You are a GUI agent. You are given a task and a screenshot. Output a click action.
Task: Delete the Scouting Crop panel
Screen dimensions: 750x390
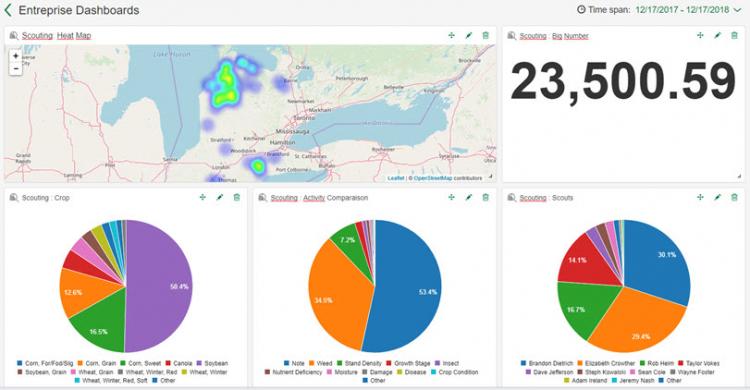237,197
